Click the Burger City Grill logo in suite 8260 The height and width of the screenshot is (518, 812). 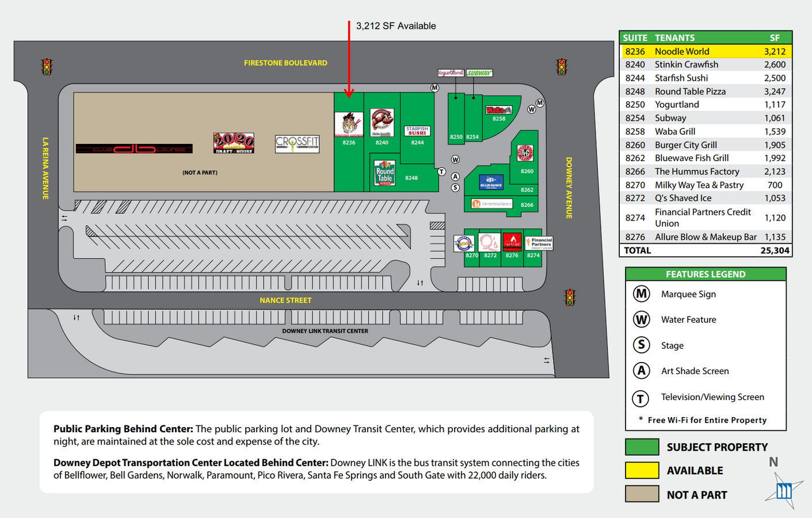coord(525,153)
